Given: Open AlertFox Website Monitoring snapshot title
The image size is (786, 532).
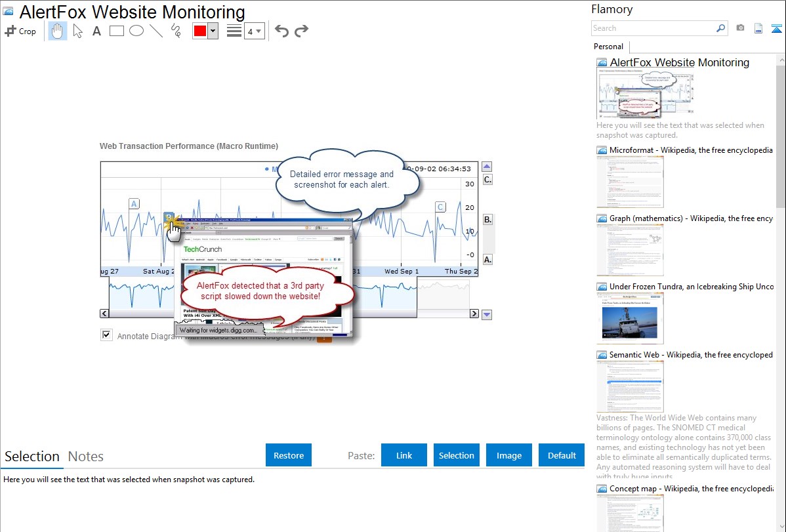Looking at the screenshot, I should tap(679, 63).
